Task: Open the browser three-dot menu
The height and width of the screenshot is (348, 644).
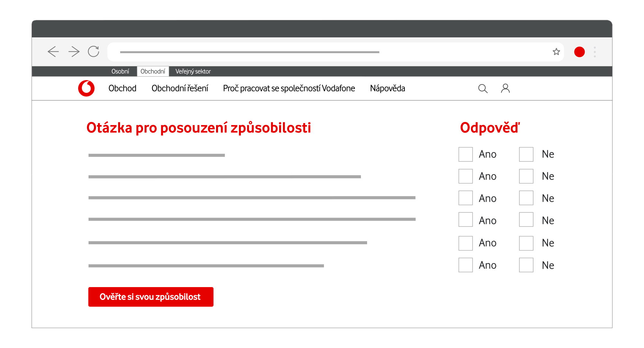Action: [x=595, y=52]
